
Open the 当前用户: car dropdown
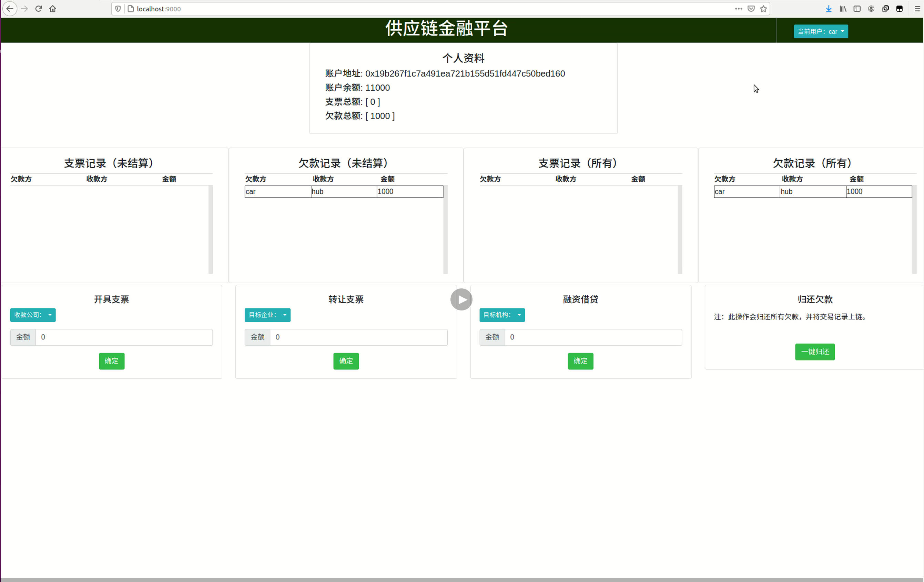pyautogui.click(x=820, y=31)
